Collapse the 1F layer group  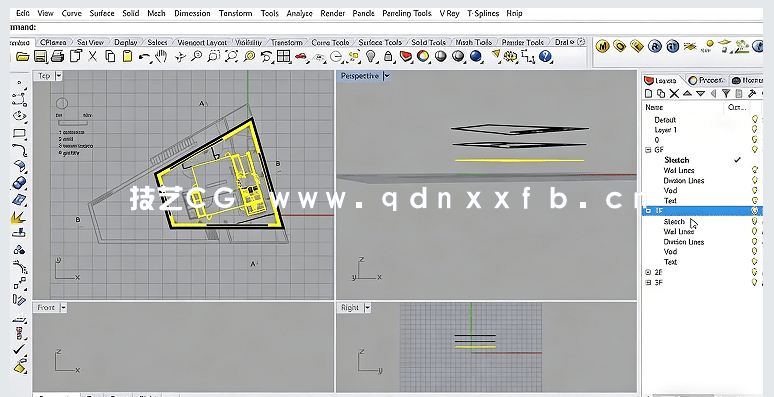point(648,211)
